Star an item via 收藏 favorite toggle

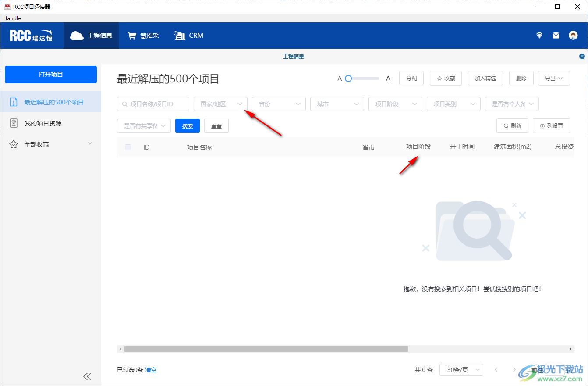pos(446,78)
